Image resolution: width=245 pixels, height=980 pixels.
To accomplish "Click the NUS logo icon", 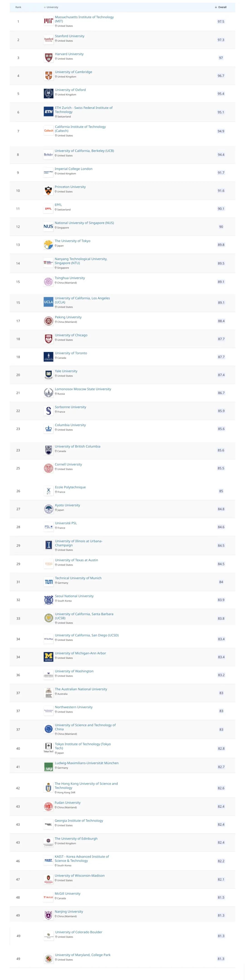I will 48,226.
